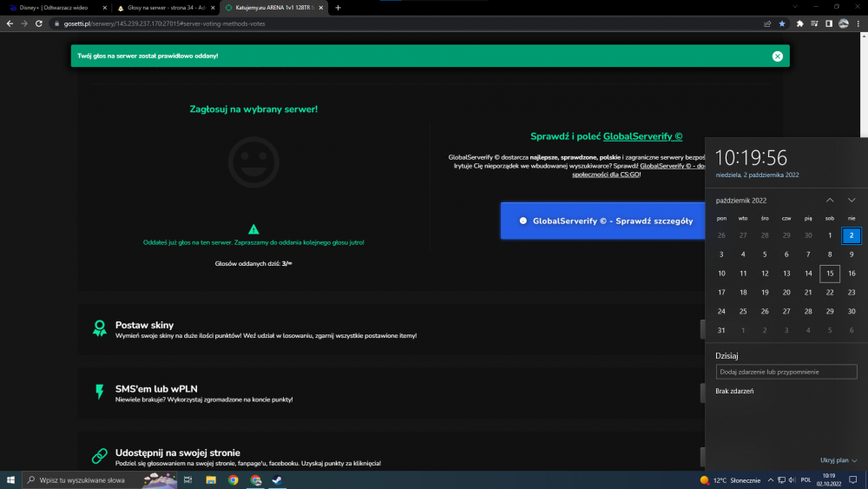Switch the POL keyboard language indicator
868x489 pixels.
click(x=806, y=480)
